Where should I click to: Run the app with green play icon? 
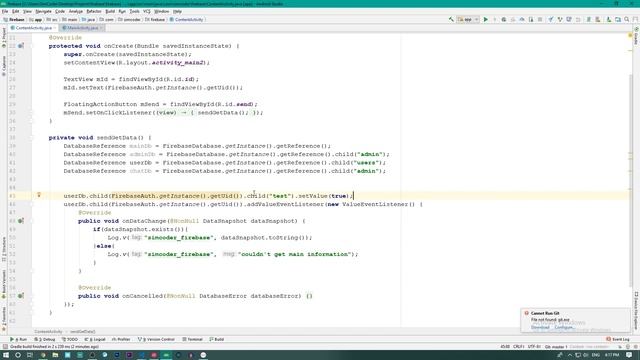486,19
